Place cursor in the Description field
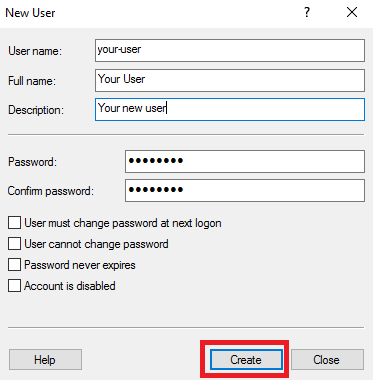This screenshot has width=373, height=380. [230, 109]
